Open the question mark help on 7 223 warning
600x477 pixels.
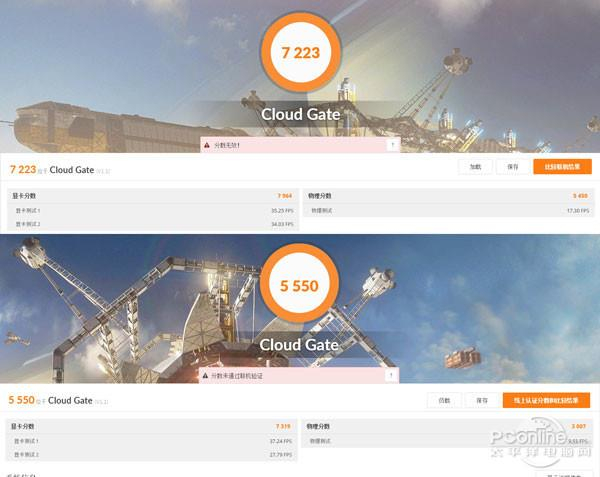coord(393,145)
